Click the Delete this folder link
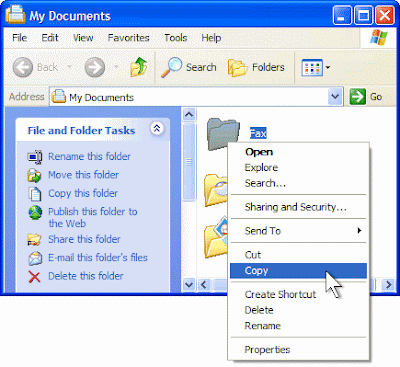The height and width of the screenshot is (367, 400). 86,276
